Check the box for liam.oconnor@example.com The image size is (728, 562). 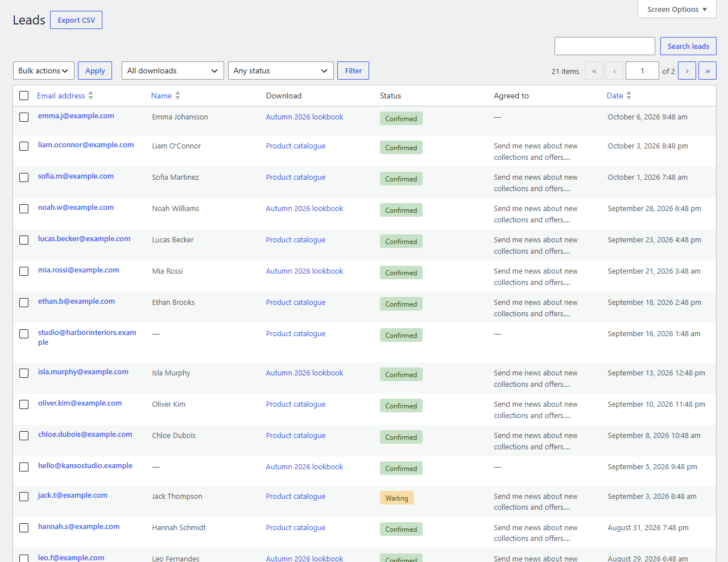click(x=24, y=146)
